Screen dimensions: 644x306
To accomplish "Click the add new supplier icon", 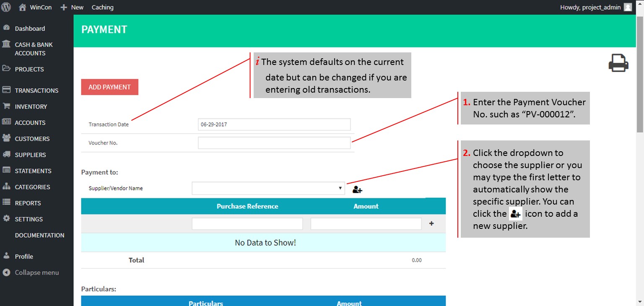I will [357, 189].
